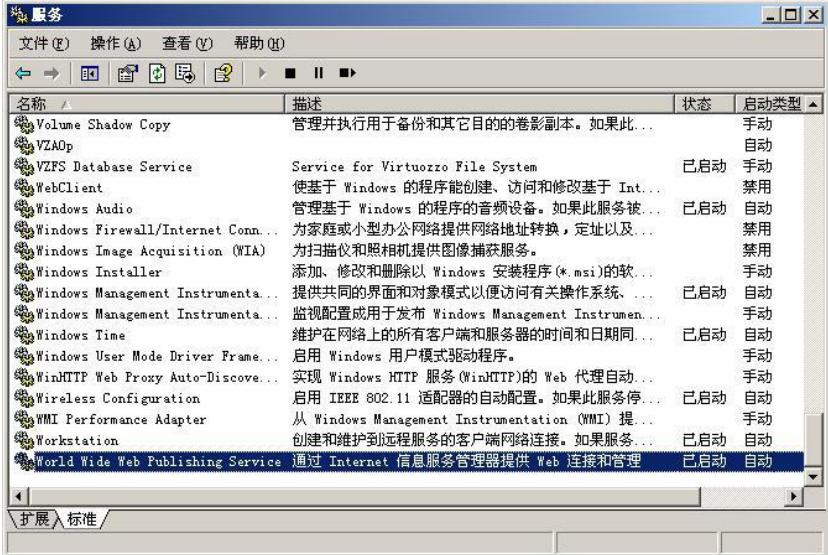Image resolution: width=828 pixels, height=555 pixels.
Task: Sort by the 名称 column header
Action: pos(147,104)
